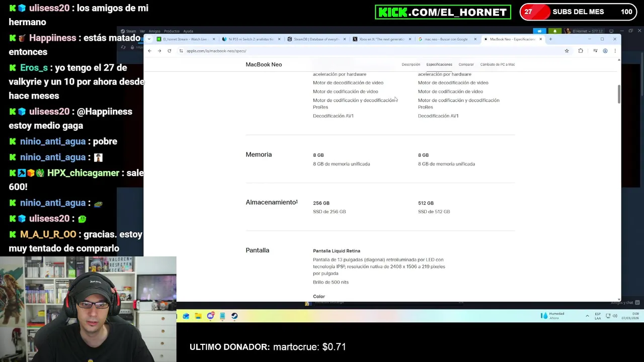Click Steam announcements megaphone button
644x362 pixels.
pos(540,31)
